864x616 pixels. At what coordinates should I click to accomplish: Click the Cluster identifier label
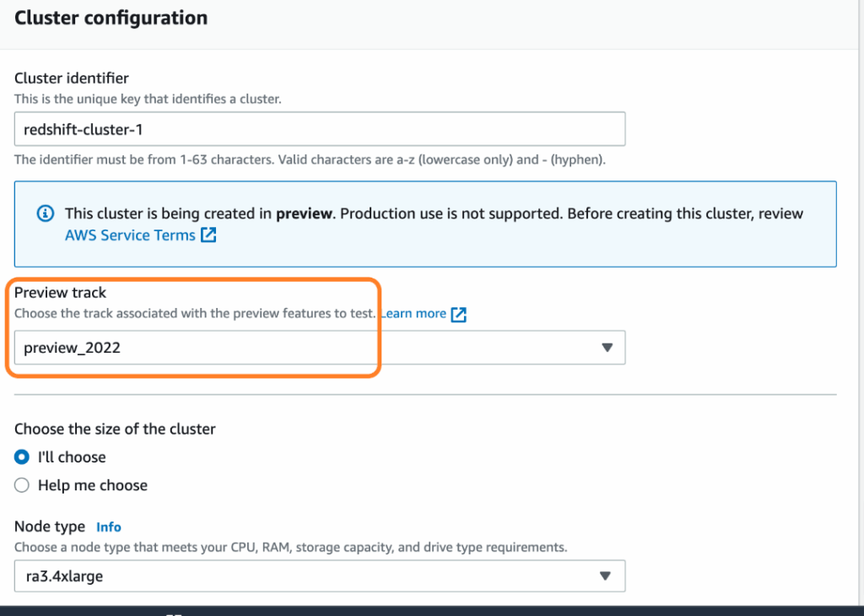[x=72, y=78]
